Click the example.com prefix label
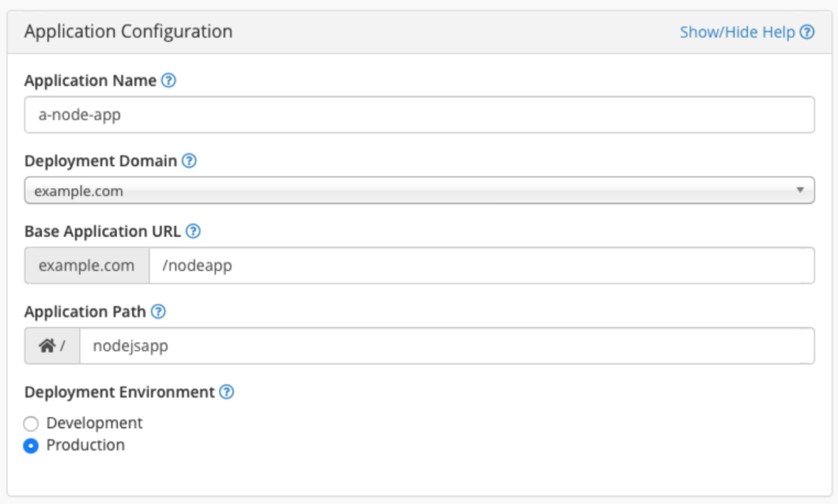 coord(86,265)
